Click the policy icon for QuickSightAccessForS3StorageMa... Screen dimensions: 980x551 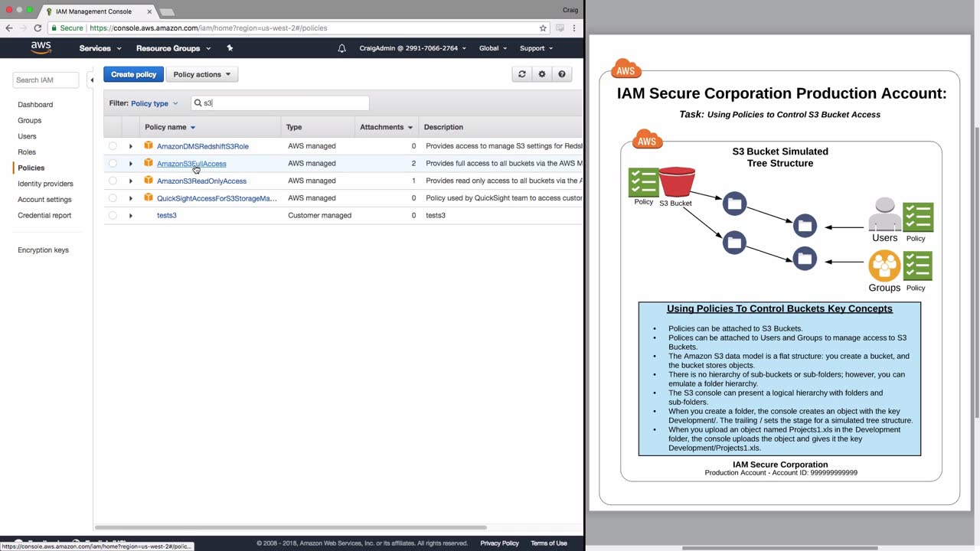(149, 197)
